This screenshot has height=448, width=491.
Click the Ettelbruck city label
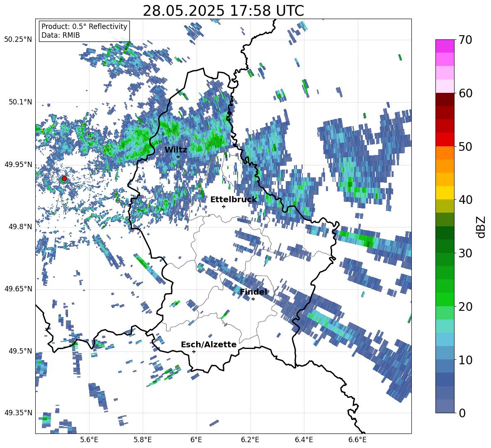click(x=233, y=200)
